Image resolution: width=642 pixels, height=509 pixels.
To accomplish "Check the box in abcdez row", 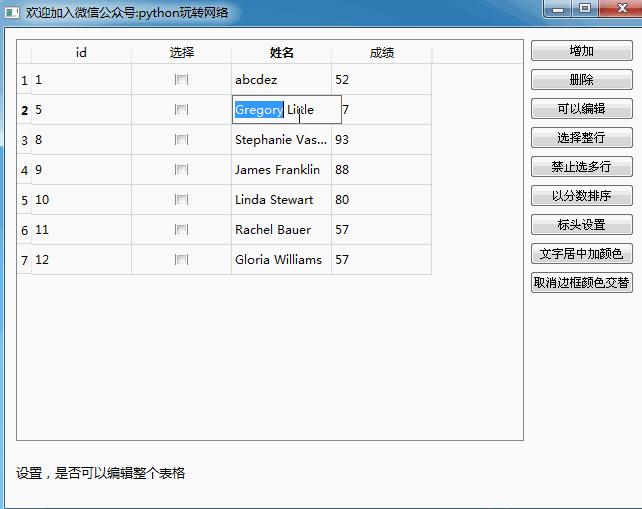I will click(x=181, y=79).
